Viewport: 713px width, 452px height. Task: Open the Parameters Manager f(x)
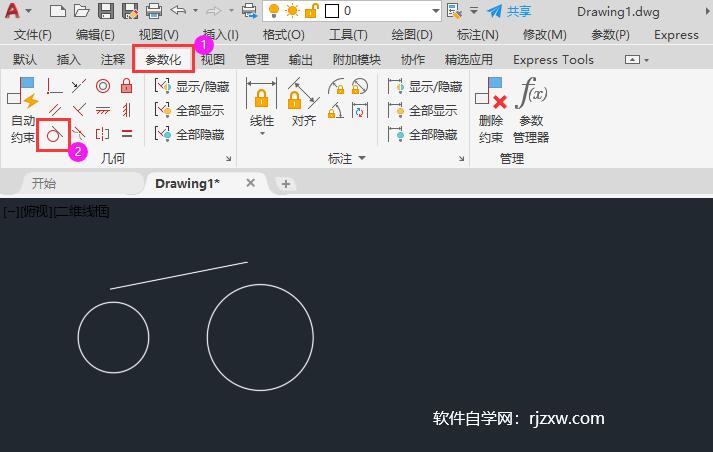tap(531, 110)
